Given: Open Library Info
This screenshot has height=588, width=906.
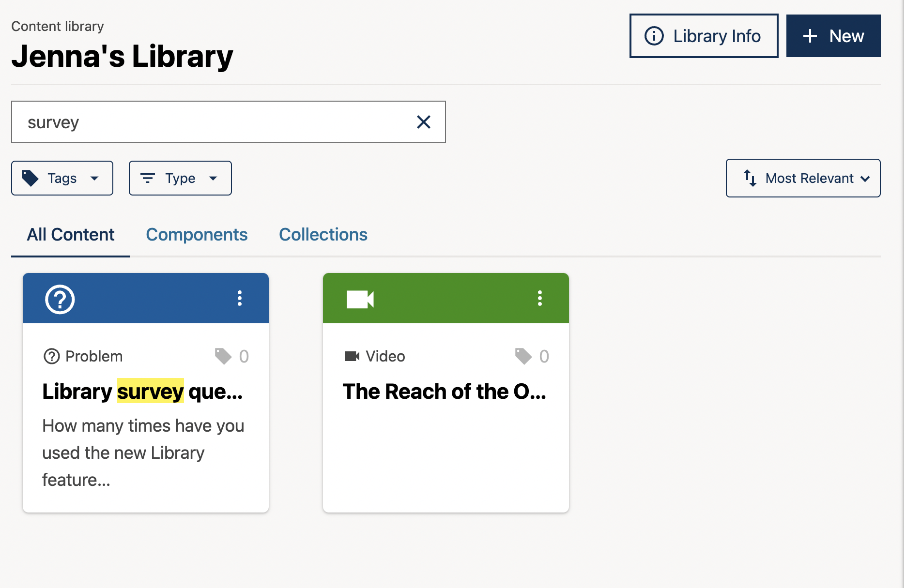Looking at the screenshot, I should click(703, 36).
